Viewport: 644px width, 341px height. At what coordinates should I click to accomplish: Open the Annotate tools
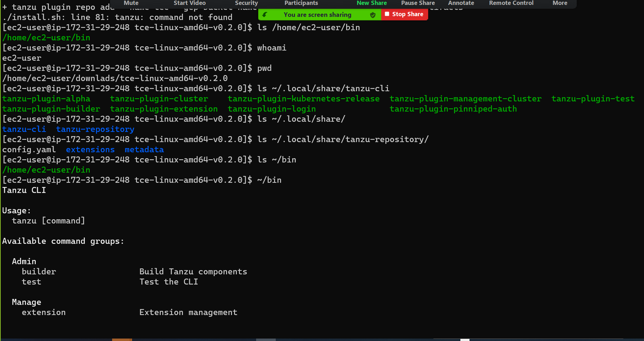461,3
